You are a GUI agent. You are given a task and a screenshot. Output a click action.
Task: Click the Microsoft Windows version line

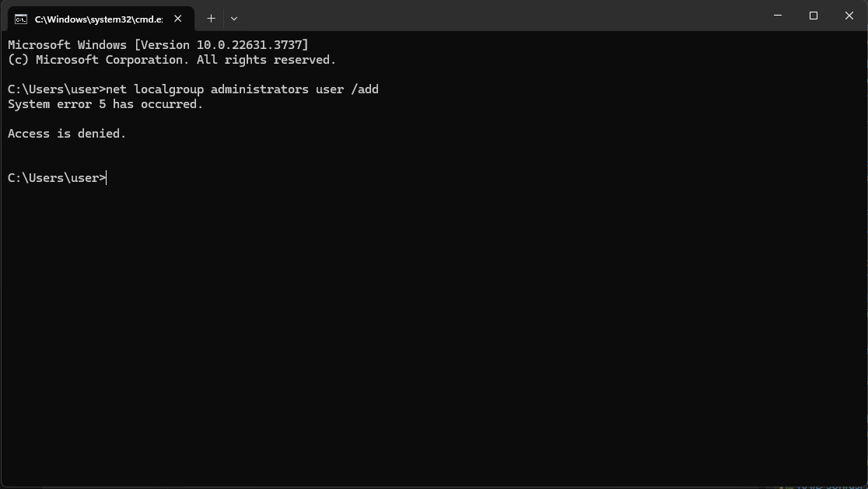[158, 45]
